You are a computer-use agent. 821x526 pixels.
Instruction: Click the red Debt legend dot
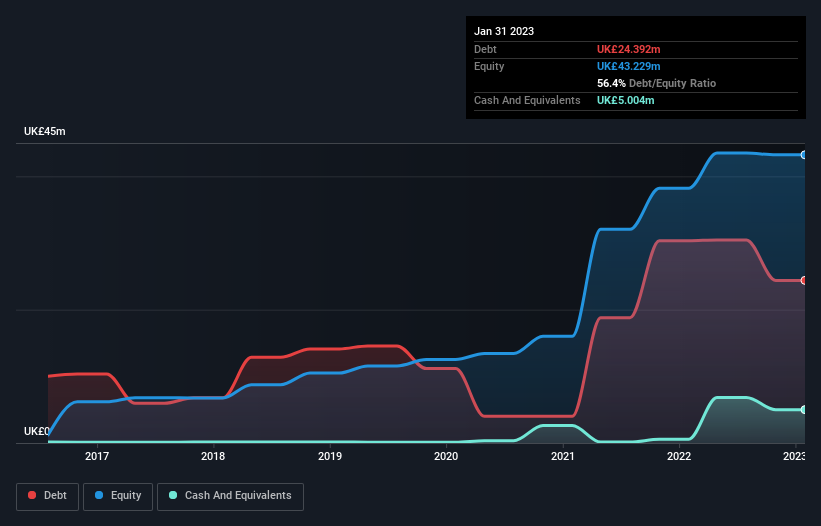pos(32,495)
